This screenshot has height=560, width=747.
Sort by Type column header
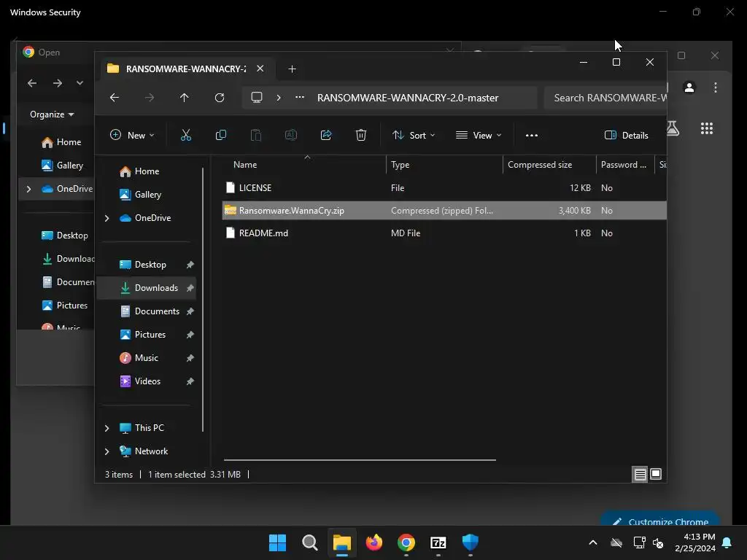[x=444, y=165]
